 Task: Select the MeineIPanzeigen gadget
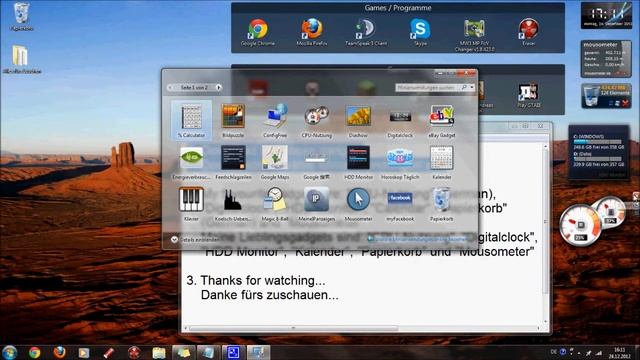pos(316,204)
